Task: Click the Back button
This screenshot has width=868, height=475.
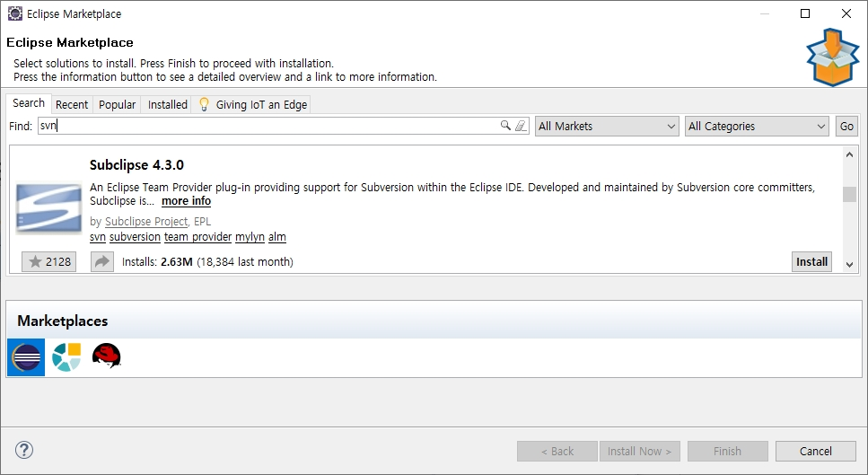Action: click(x=557, y=451)
